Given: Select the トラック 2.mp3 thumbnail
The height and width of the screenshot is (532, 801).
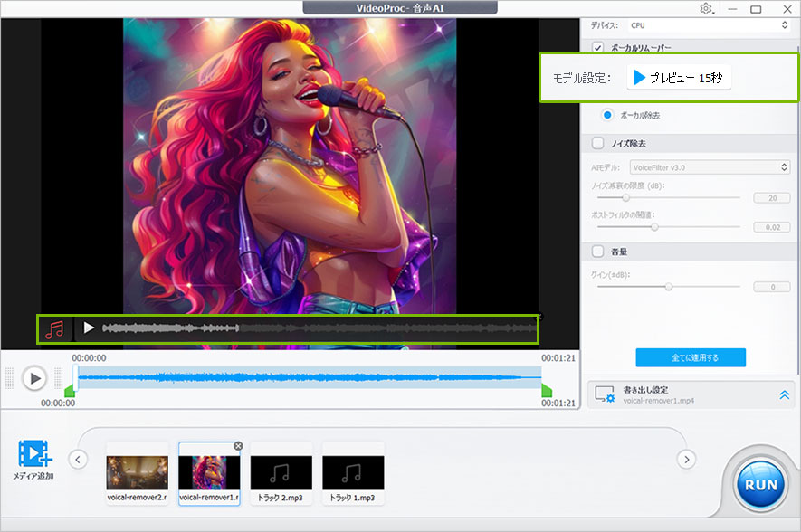Looking at the screenshot, I should coord(281,473).
